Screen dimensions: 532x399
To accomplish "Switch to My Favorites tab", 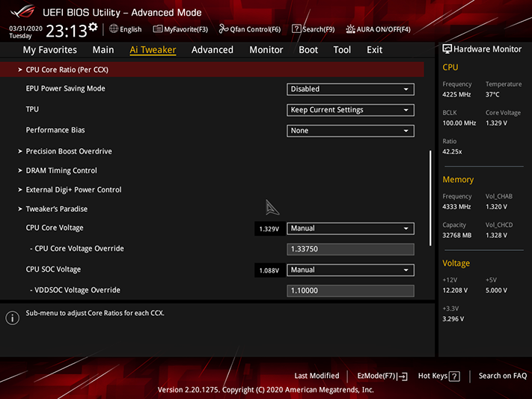I will tap(50, 50).
